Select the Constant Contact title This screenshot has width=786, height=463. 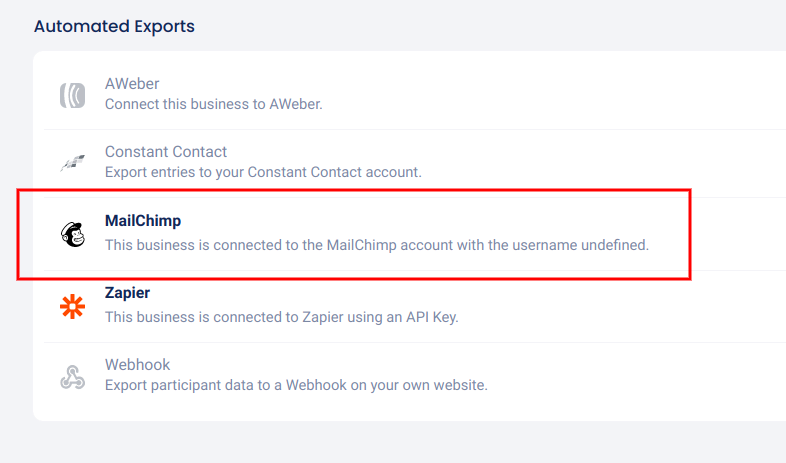[x=166, y=152]
